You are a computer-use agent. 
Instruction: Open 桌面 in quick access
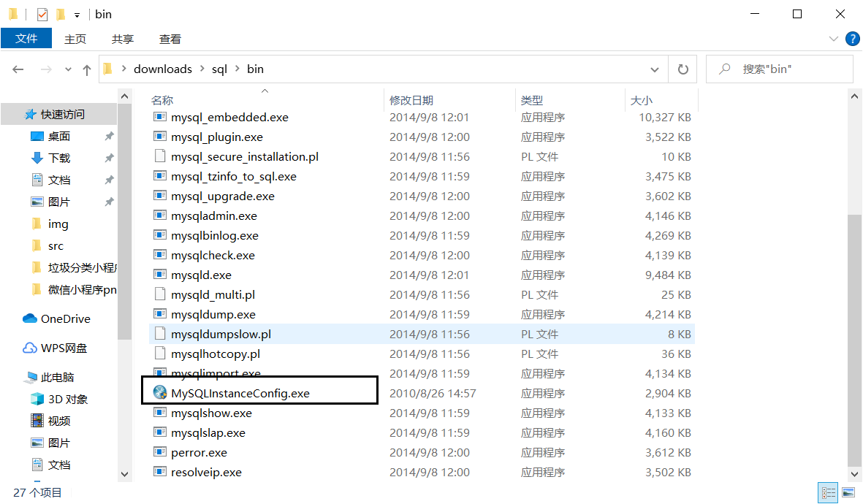pos(50,136)
